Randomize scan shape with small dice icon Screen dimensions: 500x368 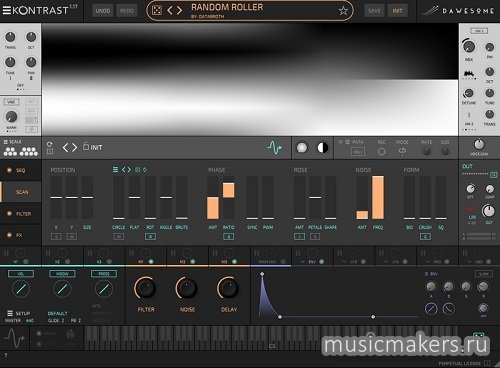(137, 170)
